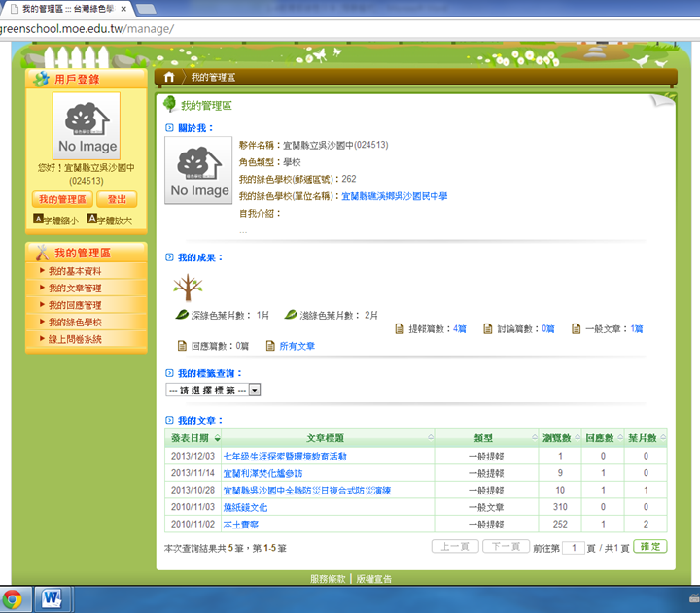Collapse the 我的文章 section arrow icon

(169, 420)
